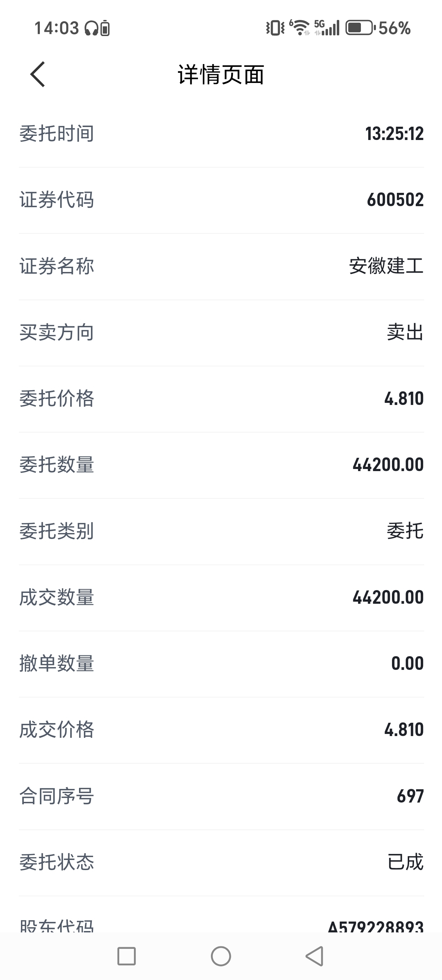This screenshot has height=980, width=442.
Task: Tap the 委托数量 row 44200.00
Action: [221, 465]
